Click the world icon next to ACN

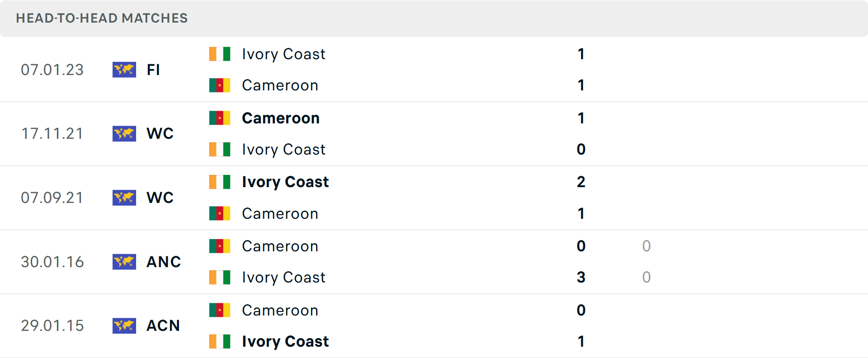[124, 325]
